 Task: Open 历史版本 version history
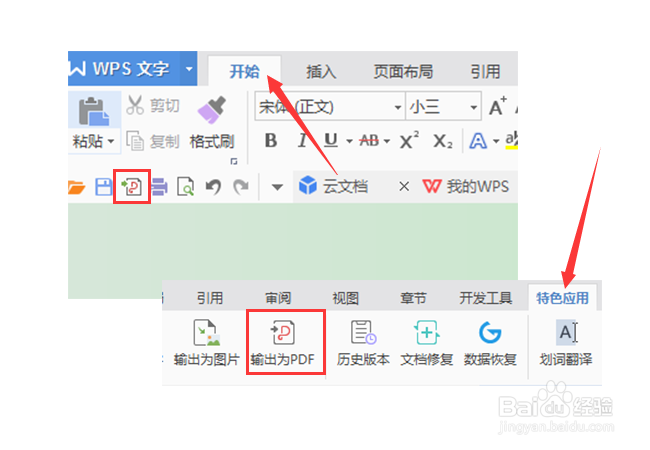point(363,343)
